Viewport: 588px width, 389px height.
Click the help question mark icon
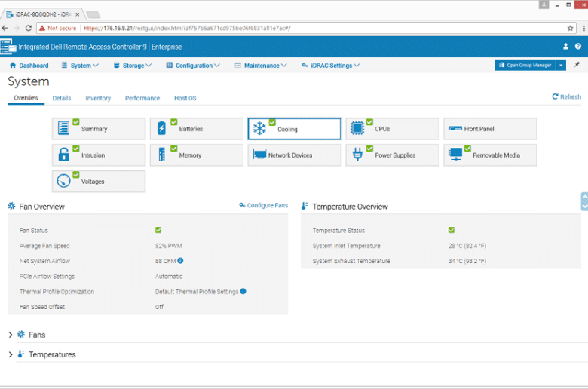point(578,47)
